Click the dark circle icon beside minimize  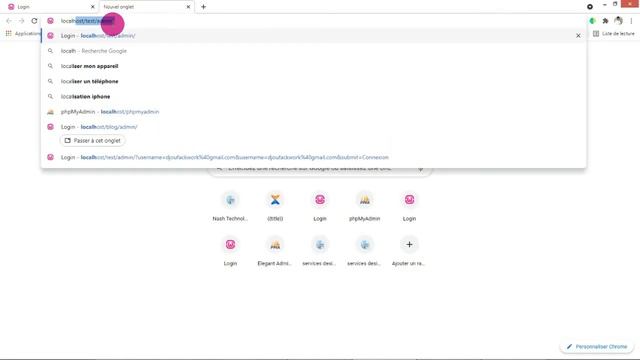(x=590, y=7)
